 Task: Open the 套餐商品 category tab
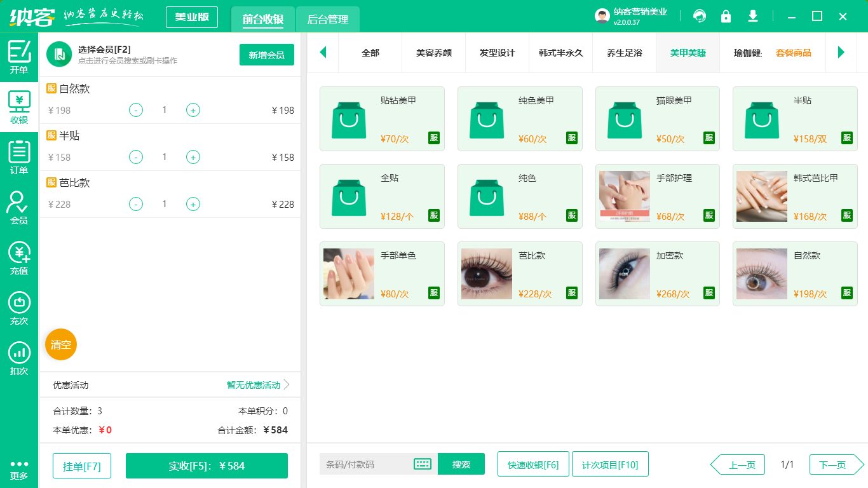[794, 55]
